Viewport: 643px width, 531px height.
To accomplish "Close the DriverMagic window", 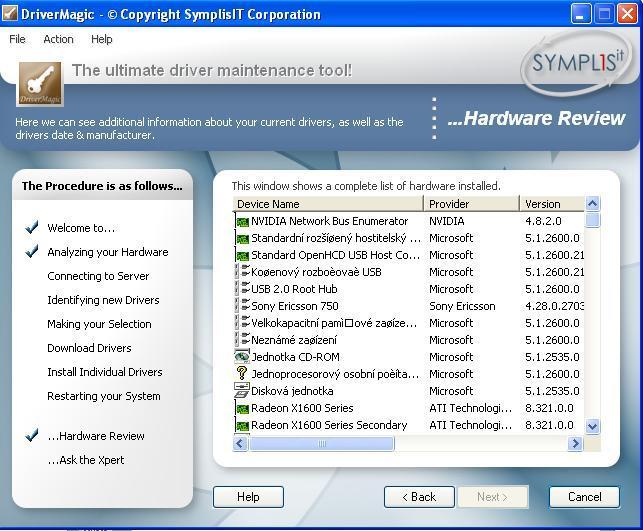I will (627, 14).
